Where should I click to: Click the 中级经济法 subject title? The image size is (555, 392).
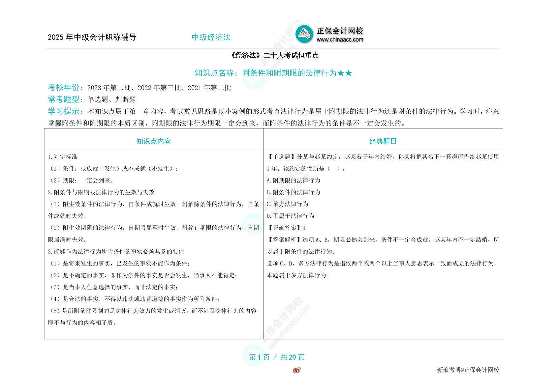click(x=211, y=37)
